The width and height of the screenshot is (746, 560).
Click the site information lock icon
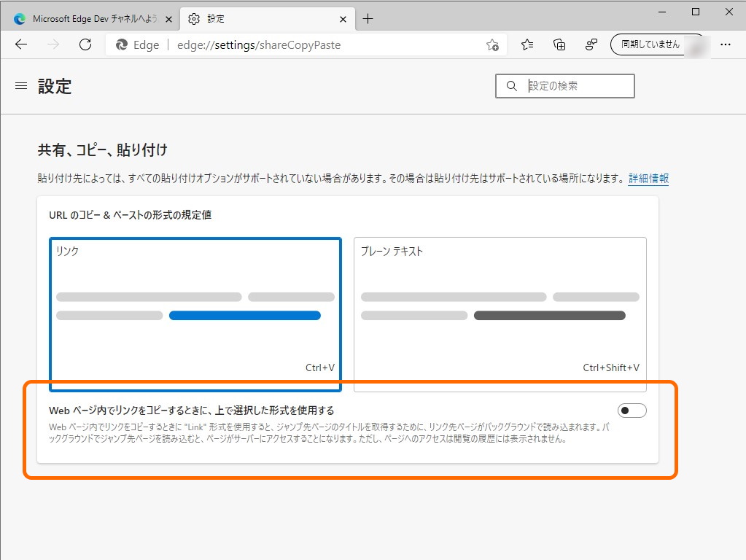tap(120, 44)
